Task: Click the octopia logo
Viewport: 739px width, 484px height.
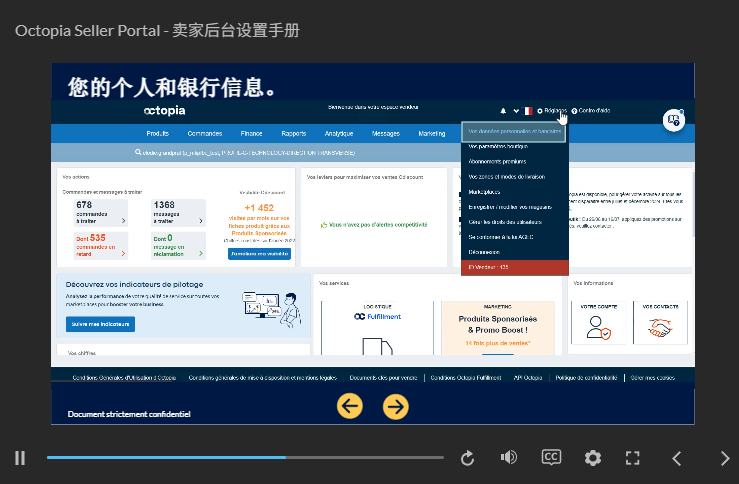Action: 164,110
